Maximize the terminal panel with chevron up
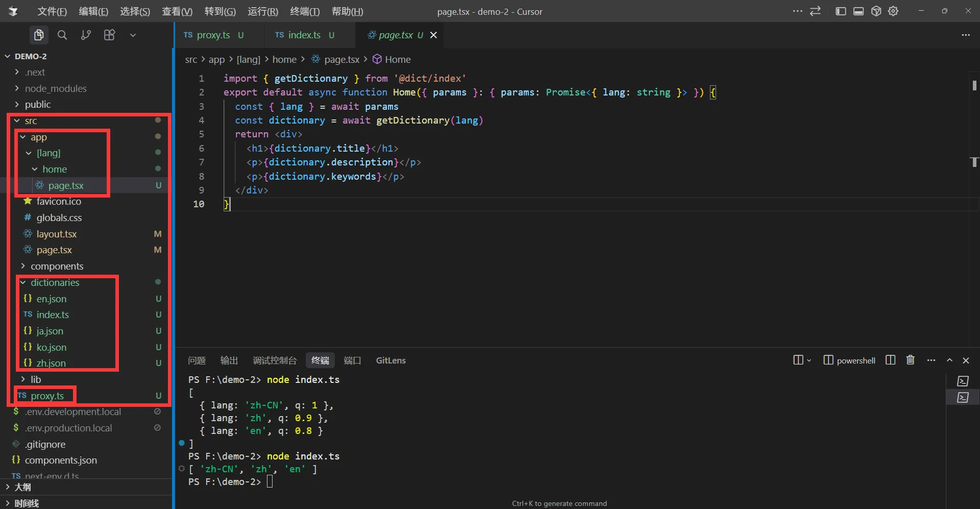The image size is (980, 509). click(x=949, y=360)
